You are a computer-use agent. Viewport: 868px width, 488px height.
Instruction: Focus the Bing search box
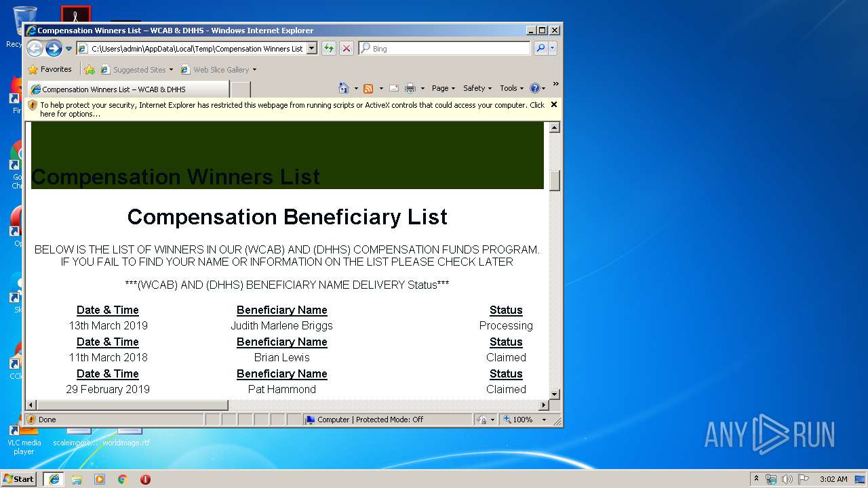pyautogui.click(x=444, y=48)
